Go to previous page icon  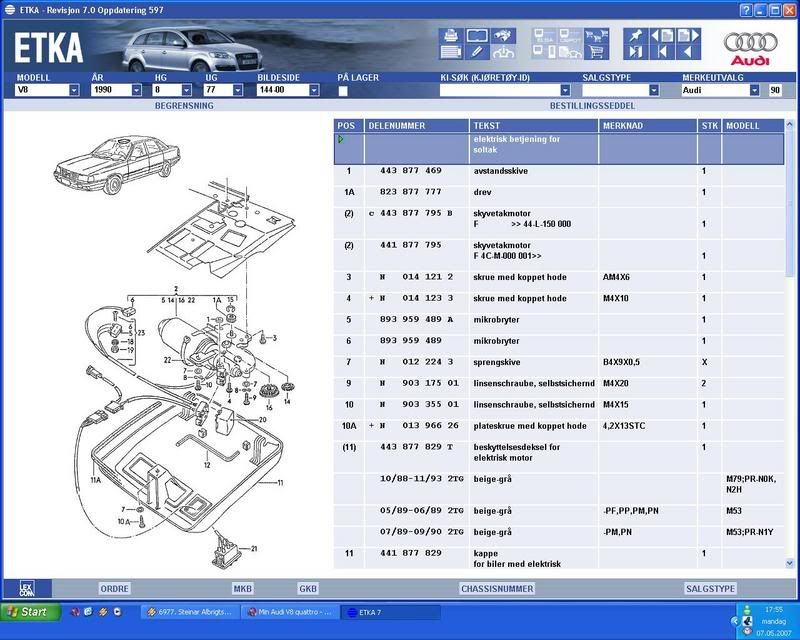pos(660,35)
